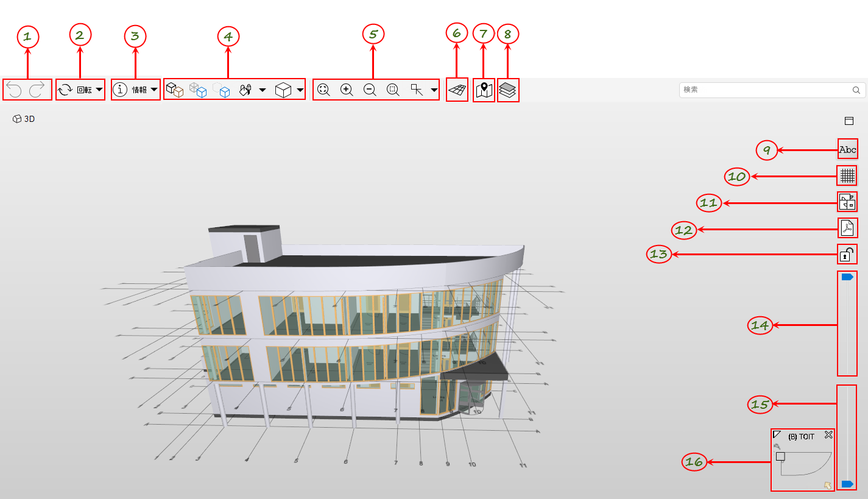Click the zones/rooms display icon
The image size is (868, 499).
847,202
